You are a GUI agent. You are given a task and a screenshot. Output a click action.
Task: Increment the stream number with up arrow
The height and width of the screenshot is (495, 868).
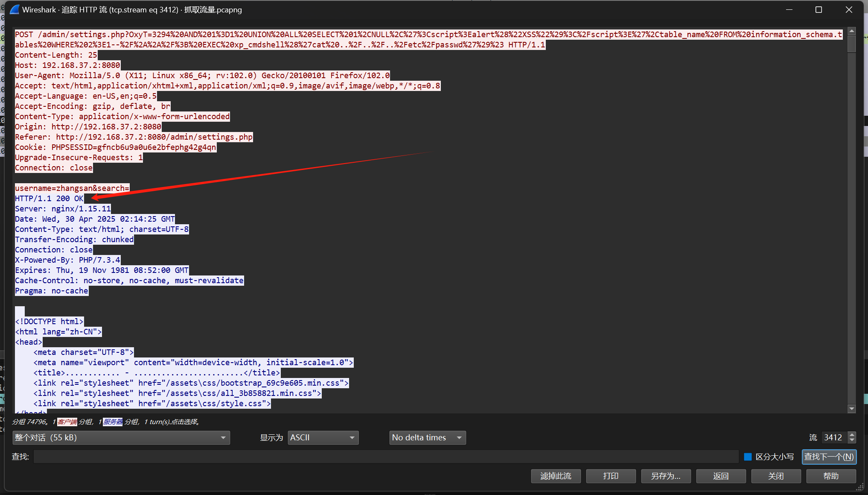click(x=852, y=435)
